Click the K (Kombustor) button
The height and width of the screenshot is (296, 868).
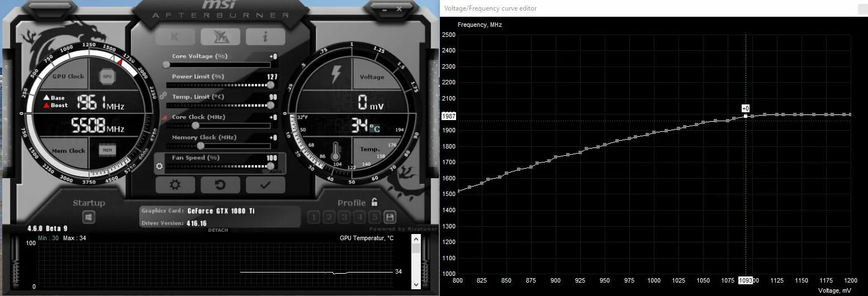[x=175, y=37]
